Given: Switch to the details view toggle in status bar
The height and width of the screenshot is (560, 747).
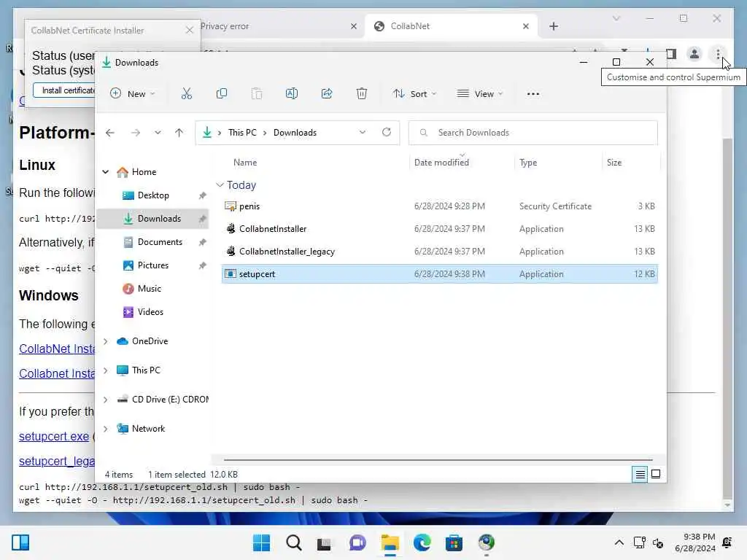Looking at the screenshot, I should click(640, 474).
